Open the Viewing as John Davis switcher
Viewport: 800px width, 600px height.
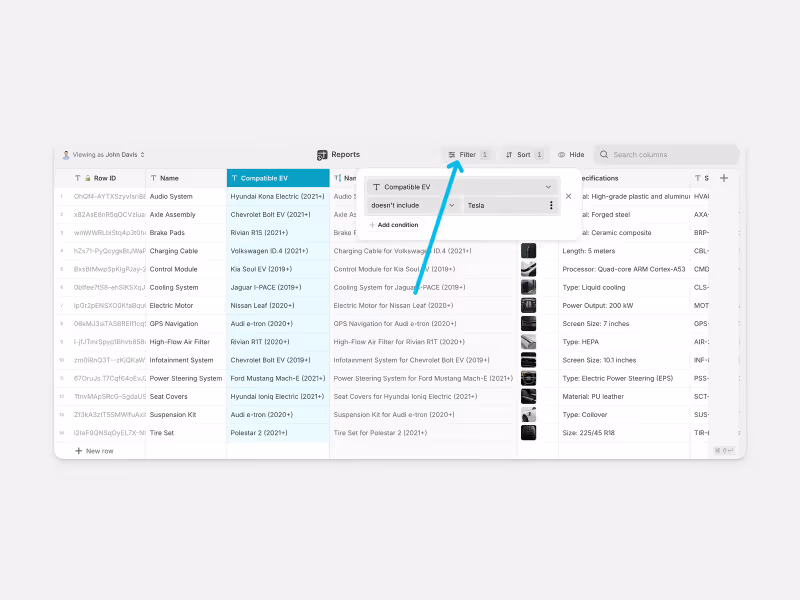(104, 155)
